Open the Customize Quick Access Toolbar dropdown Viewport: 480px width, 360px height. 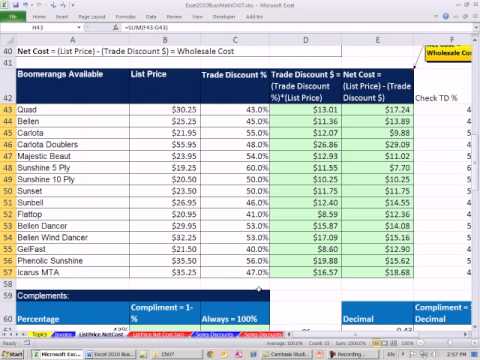tap(73, 5)
